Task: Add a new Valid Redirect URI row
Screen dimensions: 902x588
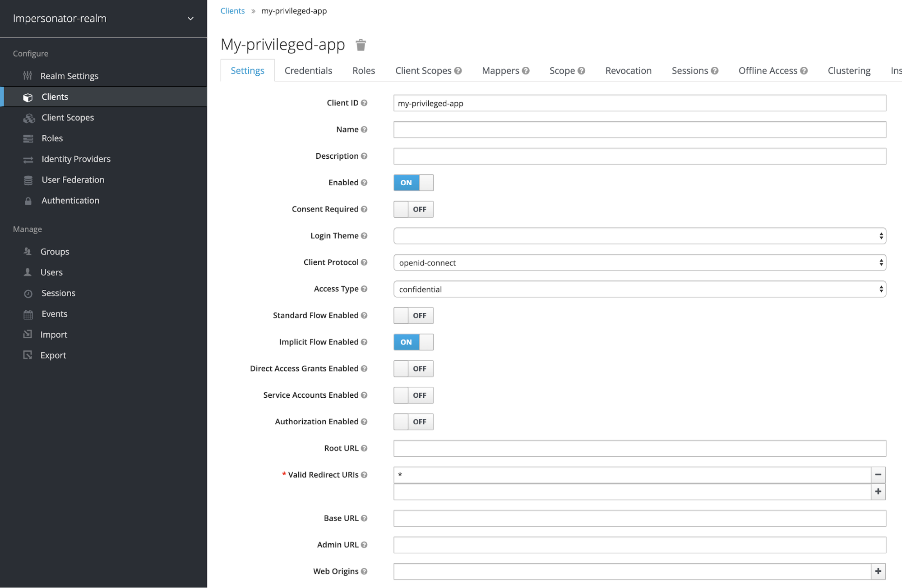Action: [878, 492]
